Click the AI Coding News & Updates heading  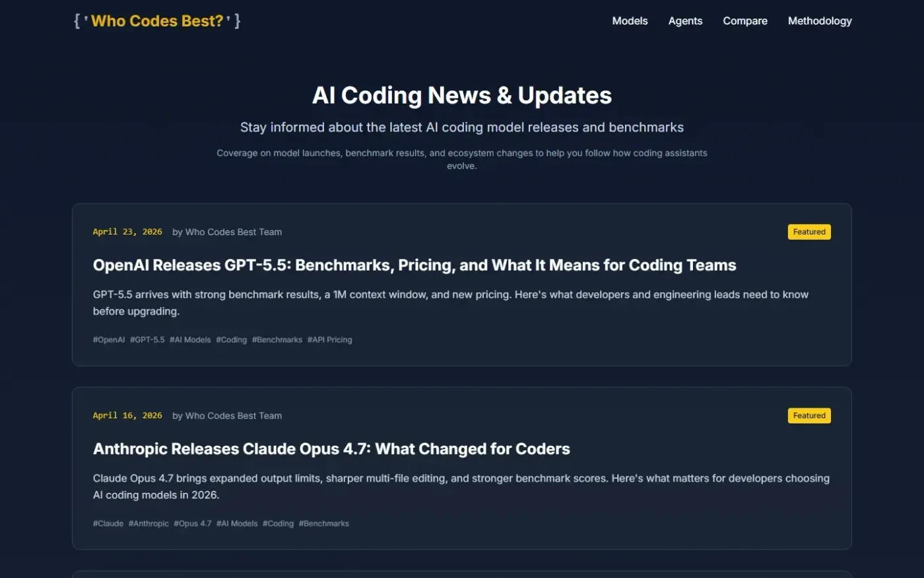click(462, 96)
